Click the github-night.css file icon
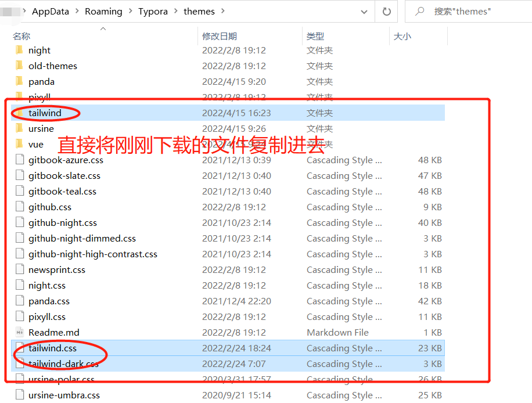 (20, 222)
